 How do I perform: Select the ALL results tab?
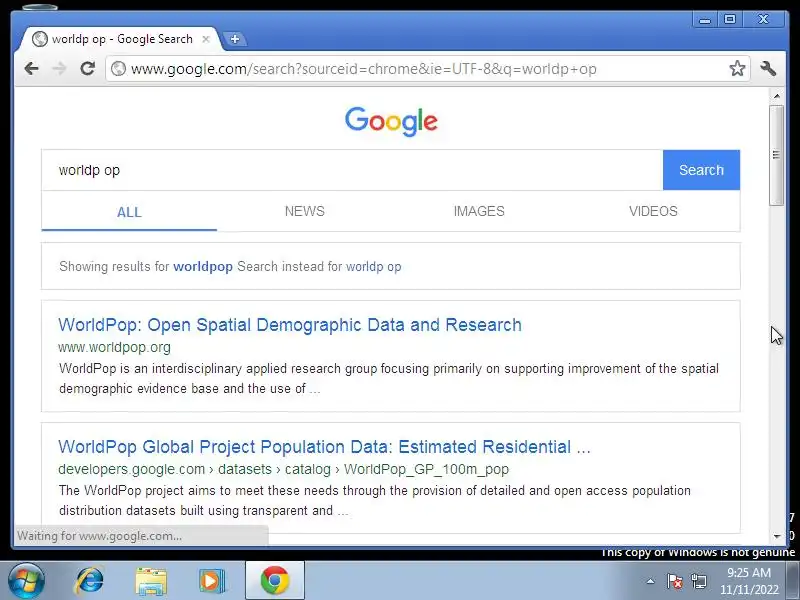[129, 212]
